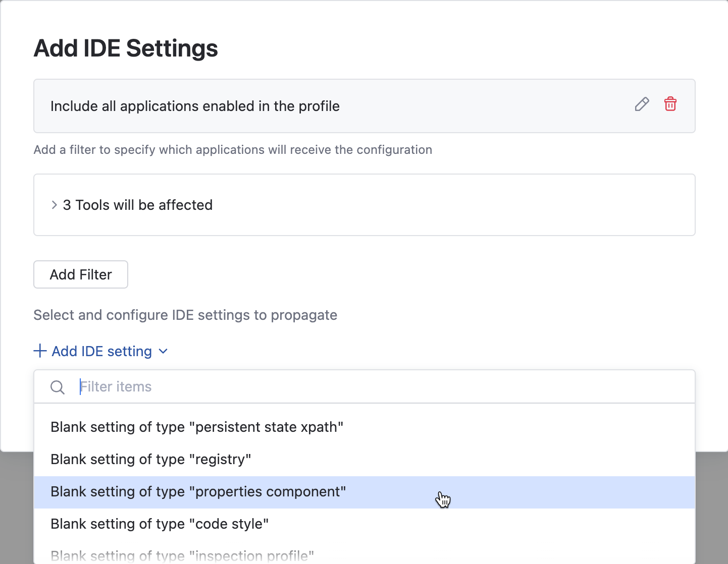
Task: Select blank setting of type properties component
Action: coord(197,492)
